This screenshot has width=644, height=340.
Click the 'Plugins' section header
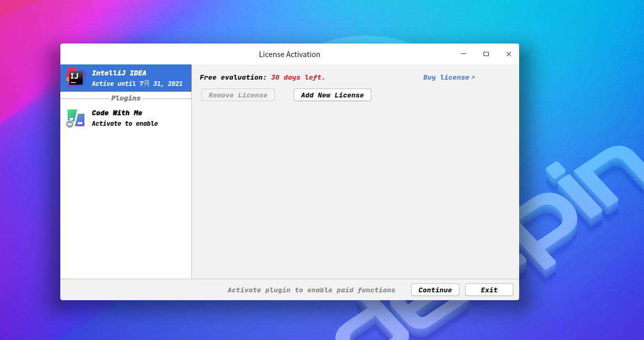(x=126, y=98)
